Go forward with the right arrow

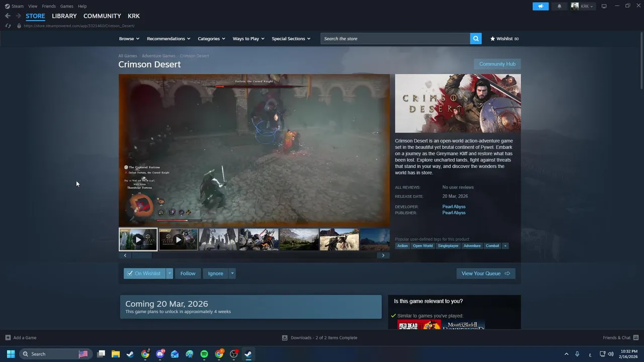19,16
